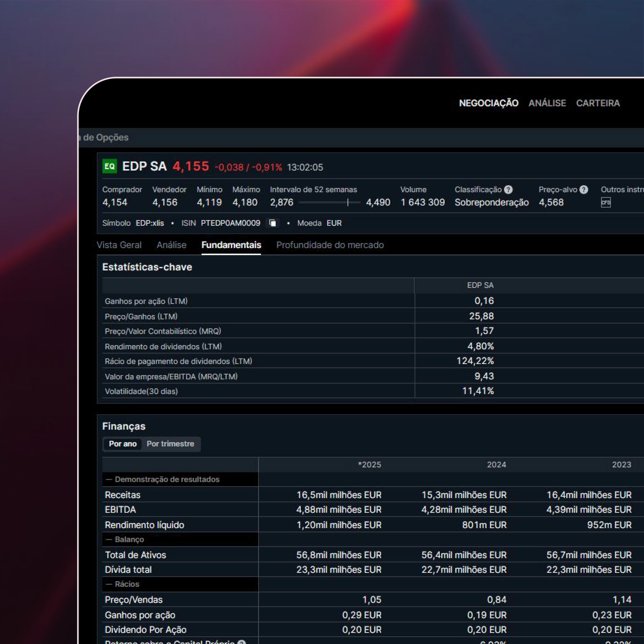The height and width of the screenshot is (644, 644).
Task: Click the EDP SA instrument name
Action: click(144, 166)
